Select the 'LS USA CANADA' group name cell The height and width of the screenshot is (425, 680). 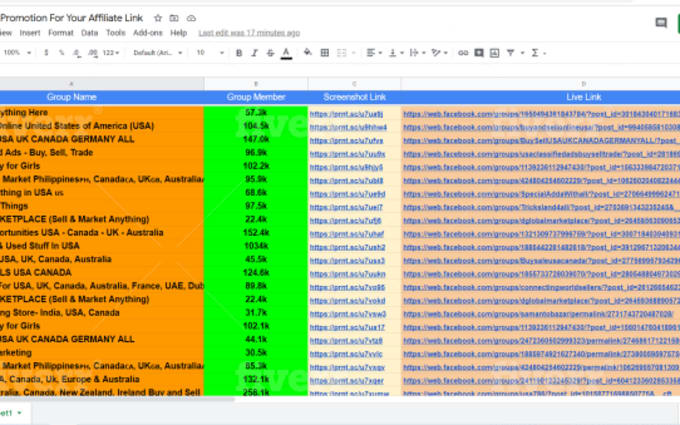tap(102, 273)
